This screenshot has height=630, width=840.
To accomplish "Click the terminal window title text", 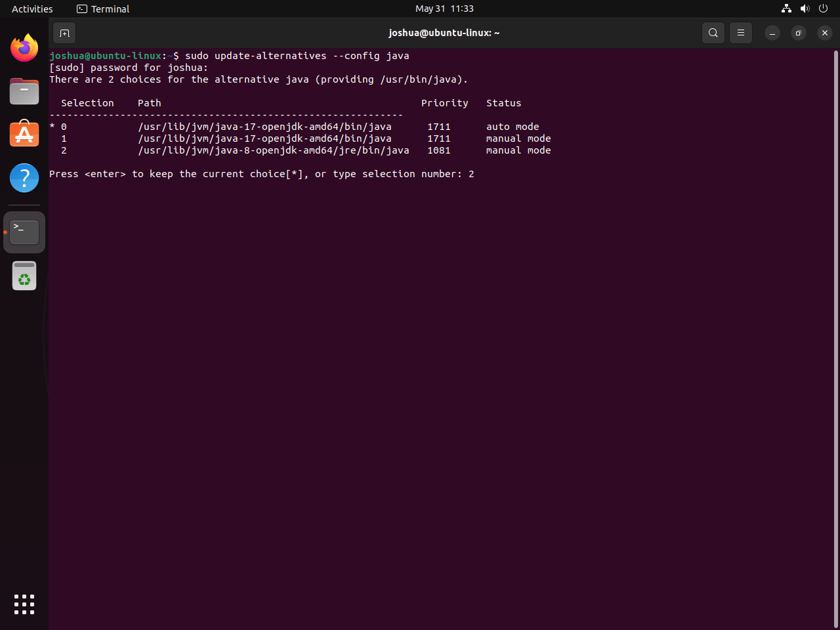I will coord(444,32).
